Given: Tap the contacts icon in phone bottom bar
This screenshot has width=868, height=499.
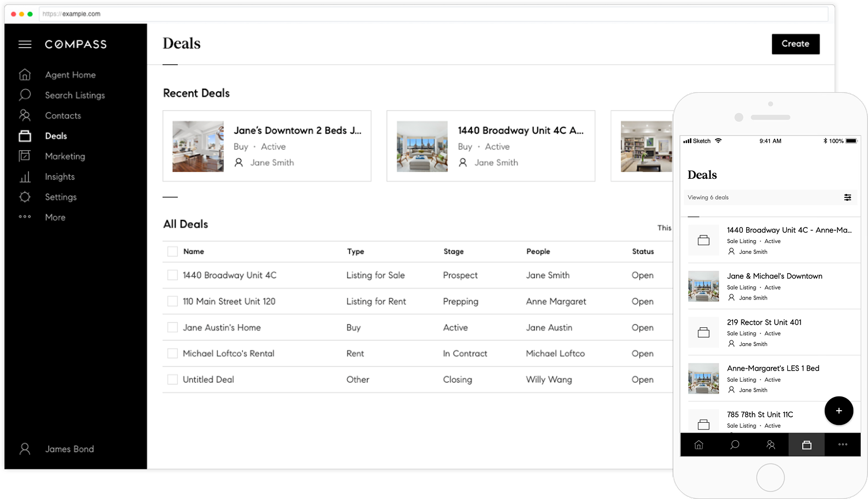Looking at the screenshot, I should point(771,445).
